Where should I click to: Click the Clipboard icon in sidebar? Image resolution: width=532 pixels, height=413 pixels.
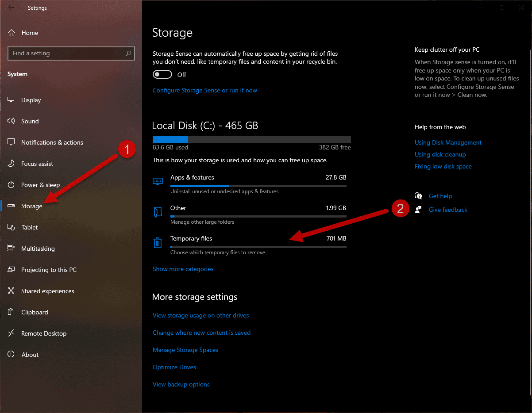click(12, 312)
